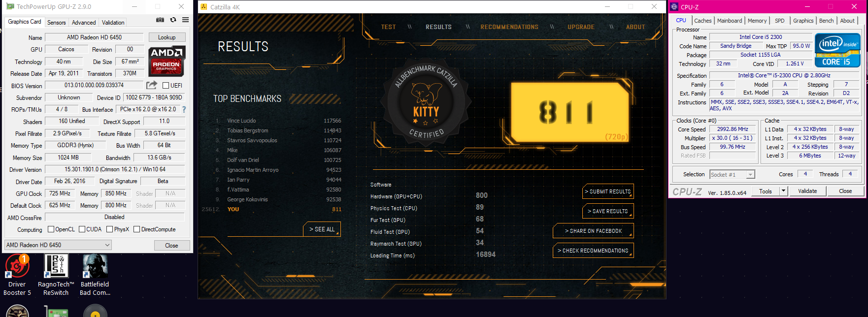Select Catzilla UPGRADE menu item
The image size is (868, 317).
pos(581,27)
